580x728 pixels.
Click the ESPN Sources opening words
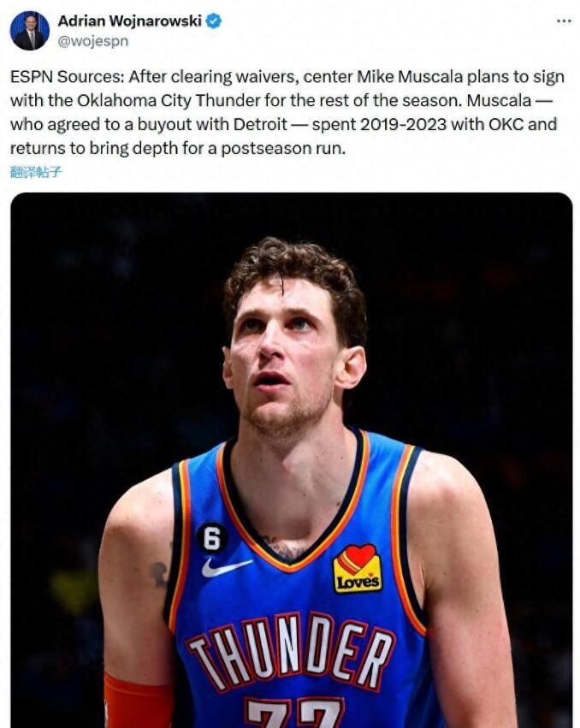[x=68, y=77]
